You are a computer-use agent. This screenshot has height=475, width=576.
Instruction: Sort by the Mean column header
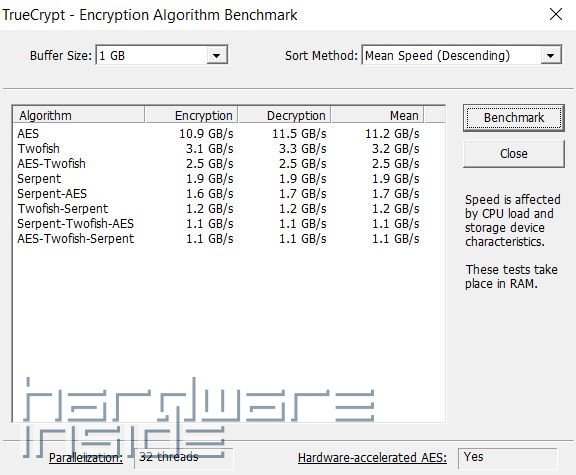pos(377,115)
